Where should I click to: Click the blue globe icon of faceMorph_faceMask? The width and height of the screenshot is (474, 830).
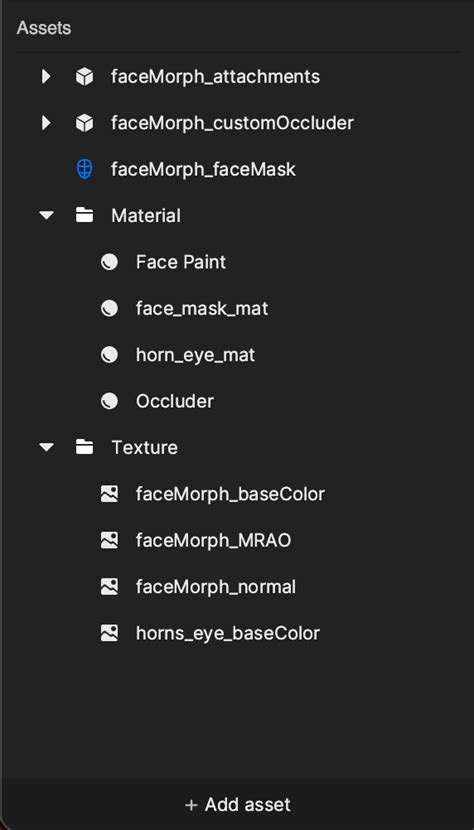[x=84, y=169]
